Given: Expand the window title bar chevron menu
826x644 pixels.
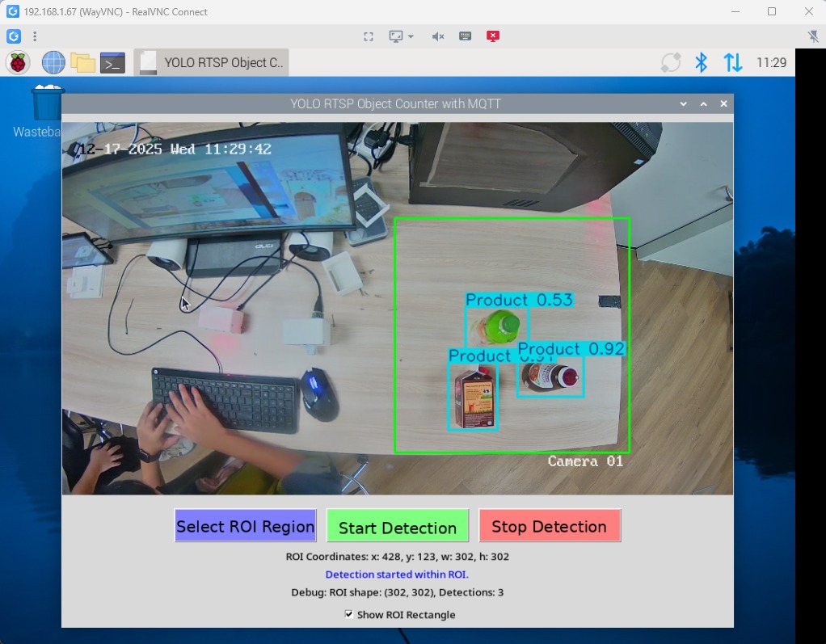Looking at the screenshot, I should coord(684,103).
